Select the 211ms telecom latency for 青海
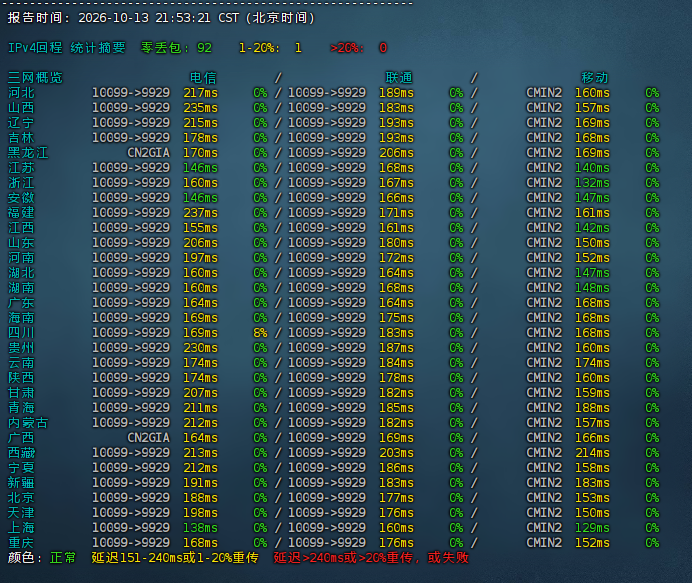The image size is (692, 583). [x=200, y=408]
